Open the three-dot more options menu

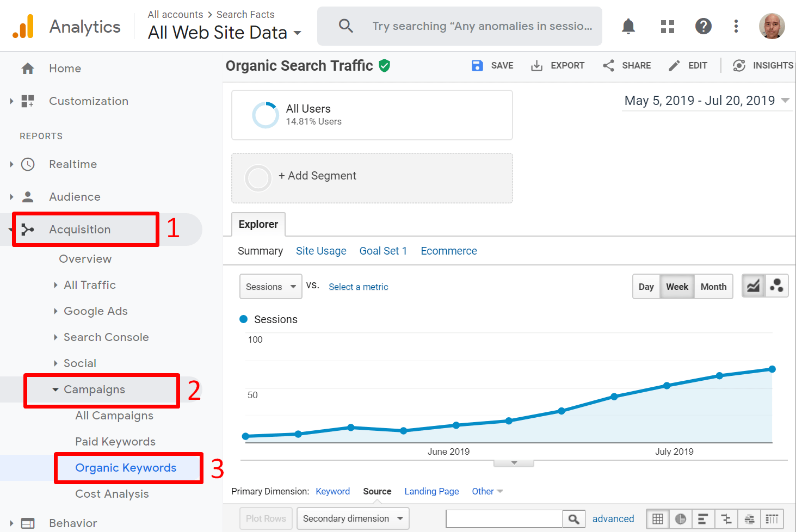click(736, 26)
